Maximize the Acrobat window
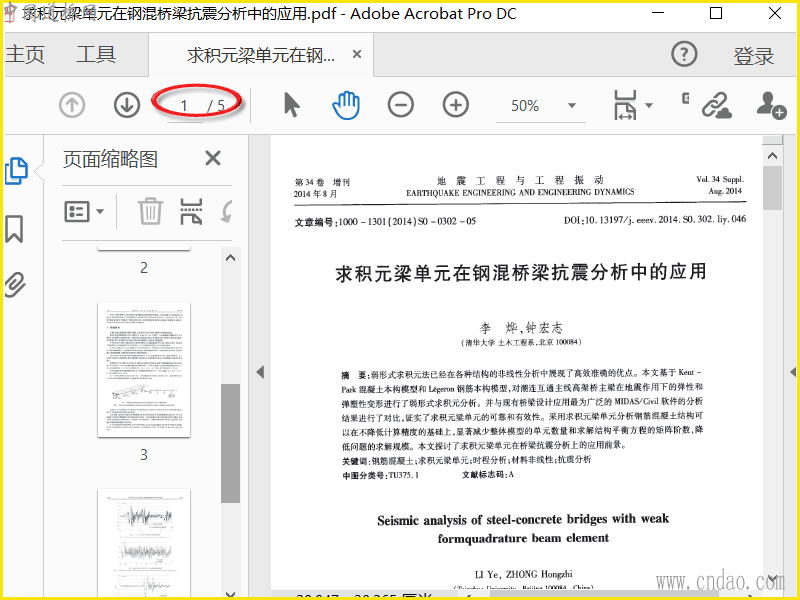Image resolution: width=800 pixels, height=600 pixels. (716, 13)
